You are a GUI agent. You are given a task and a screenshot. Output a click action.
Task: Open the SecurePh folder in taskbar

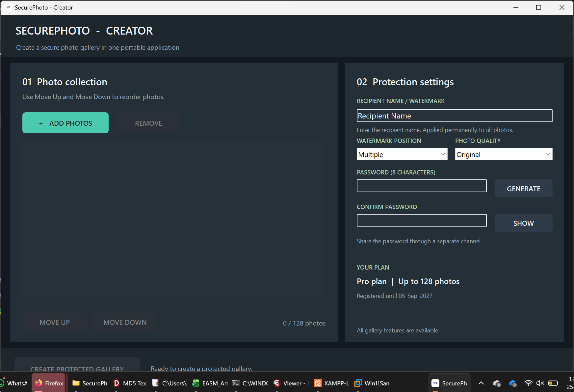coord(90,383)
